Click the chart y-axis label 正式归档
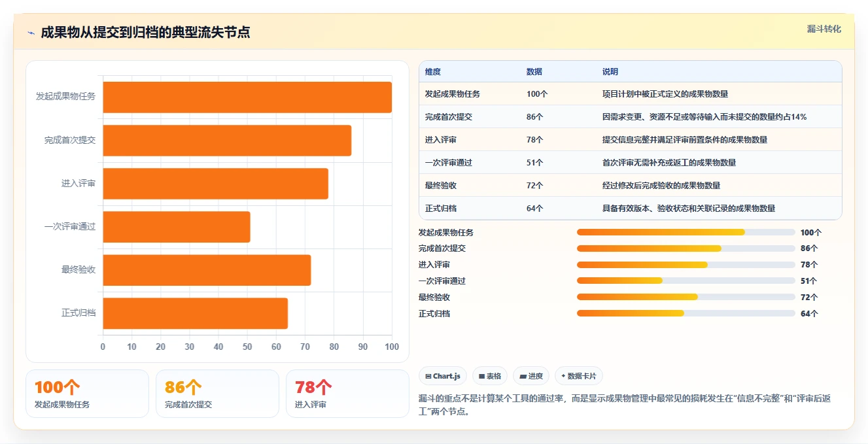The height and width of the screenshot is (444, 868). [78, 313]
